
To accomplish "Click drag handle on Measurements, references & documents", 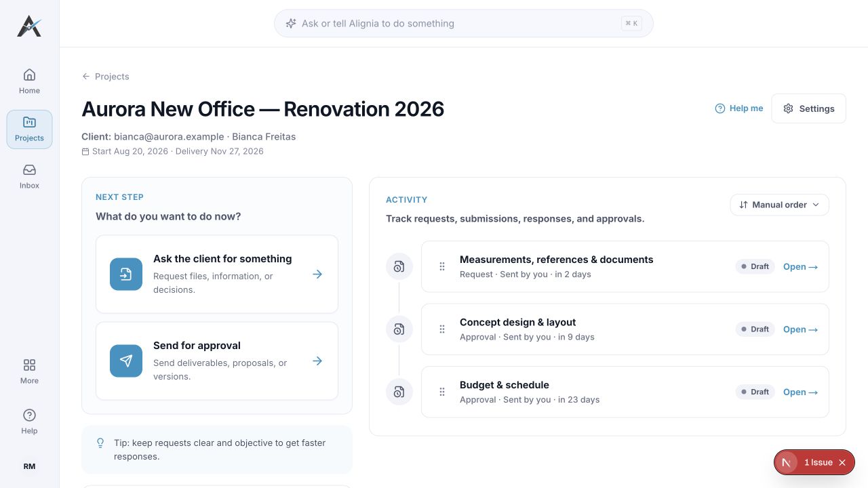I will tap(442, 266).
